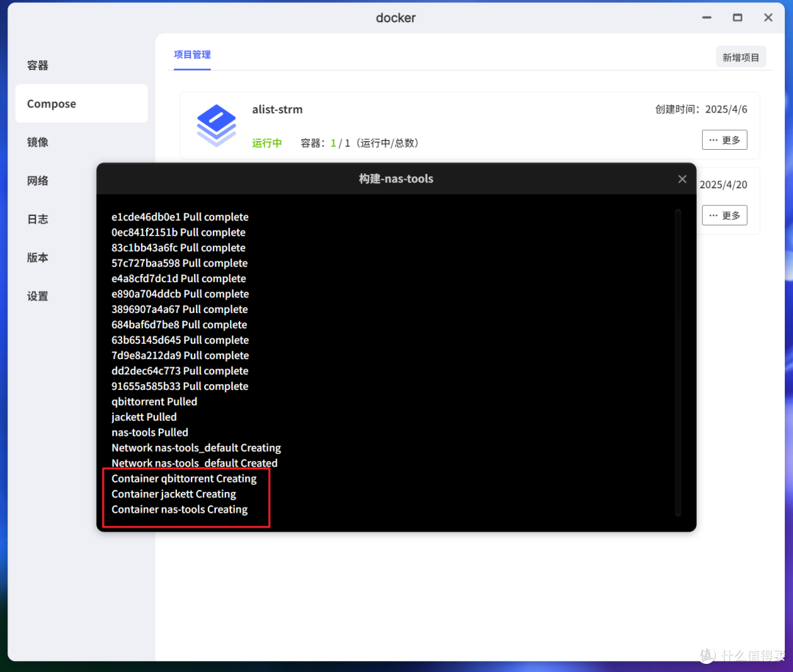The image size is (793, 672).
Task: Click the qbittorrent Pulled log entry
Action: pos(154,401)
